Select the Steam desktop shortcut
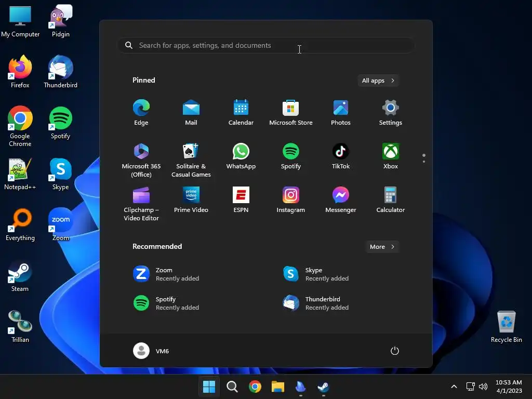This screenshot has height=399, width=532. point(20,276)
